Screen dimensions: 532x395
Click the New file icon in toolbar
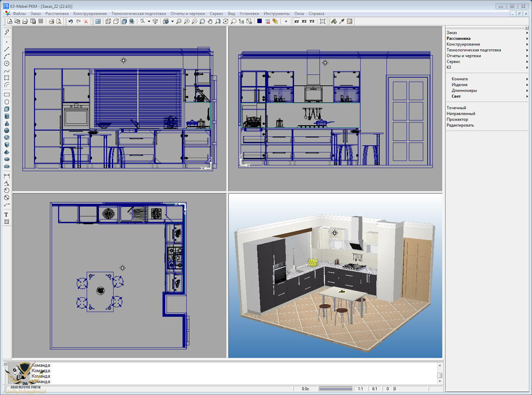10,21
